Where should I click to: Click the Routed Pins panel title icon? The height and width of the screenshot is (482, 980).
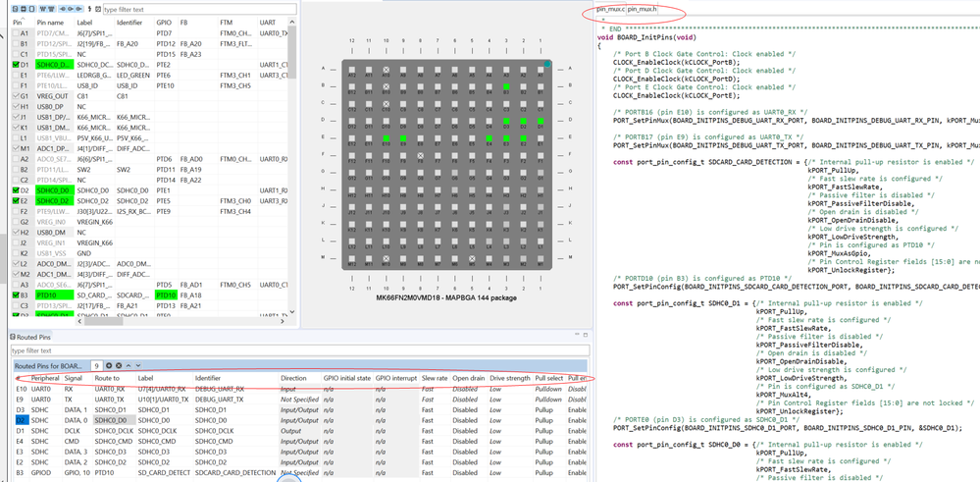coord(12,337)
